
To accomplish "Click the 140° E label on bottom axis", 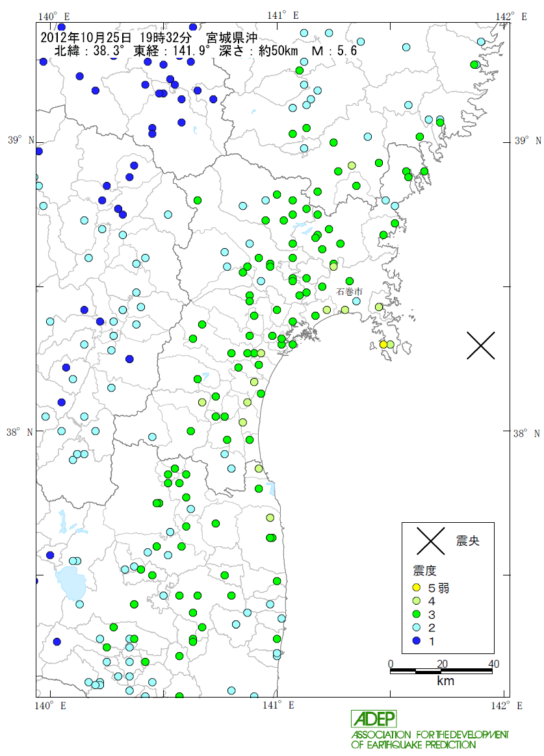I will tap(51, 706).
